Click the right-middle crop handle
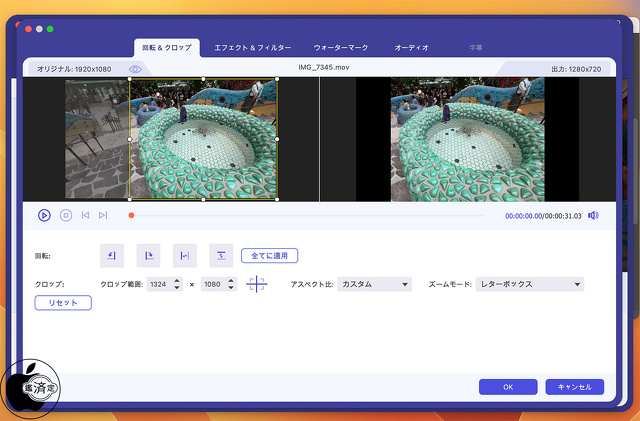Screen dimensions: 640x421 pyautogui.click(x=277, y=139)
